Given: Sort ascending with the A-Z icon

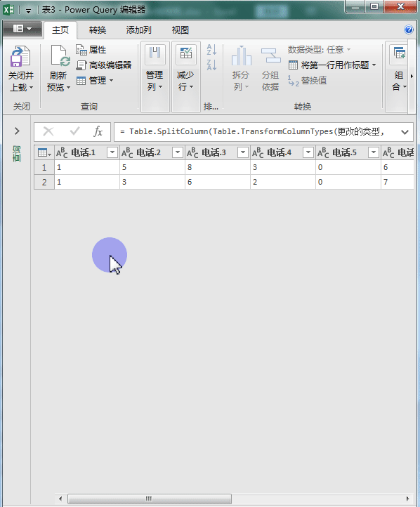Looking at the screenshot, I should pyautogui.click(x=211, y=49).
